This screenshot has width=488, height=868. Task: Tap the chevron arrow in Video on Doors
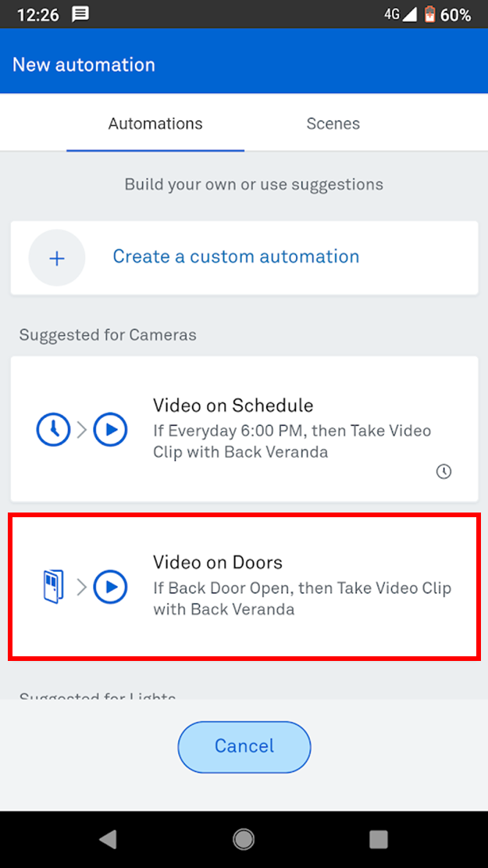(x=82, y=587)
